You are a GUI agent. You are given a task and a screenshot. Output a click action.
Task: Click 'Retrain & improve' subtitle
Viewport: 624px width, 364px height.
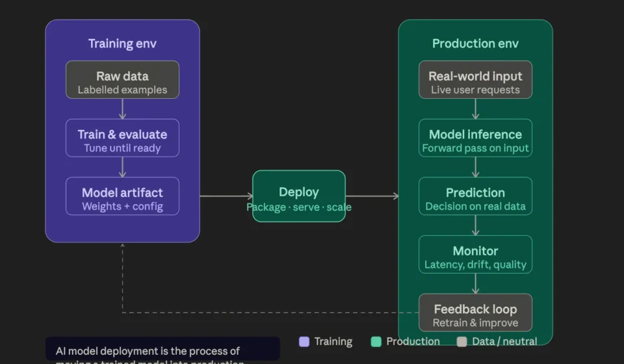coord(475,322)
